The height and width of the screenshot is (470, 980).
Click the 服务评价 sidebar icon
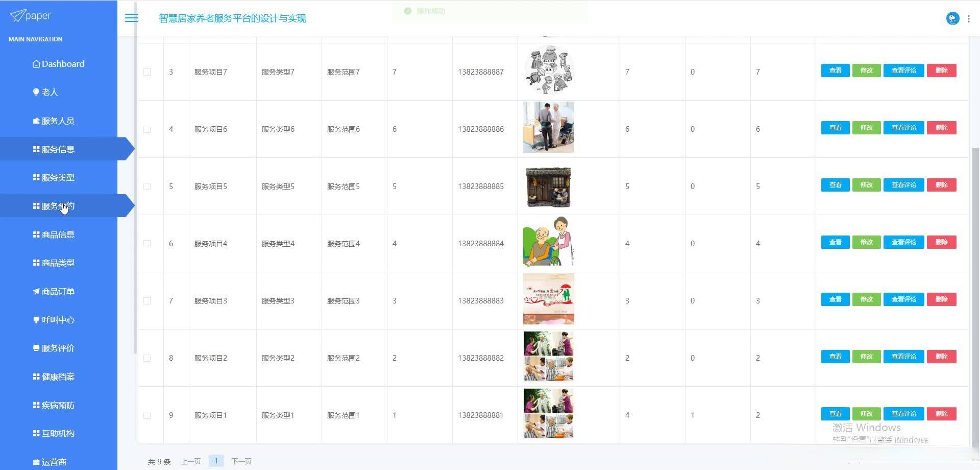pos(36,348)
